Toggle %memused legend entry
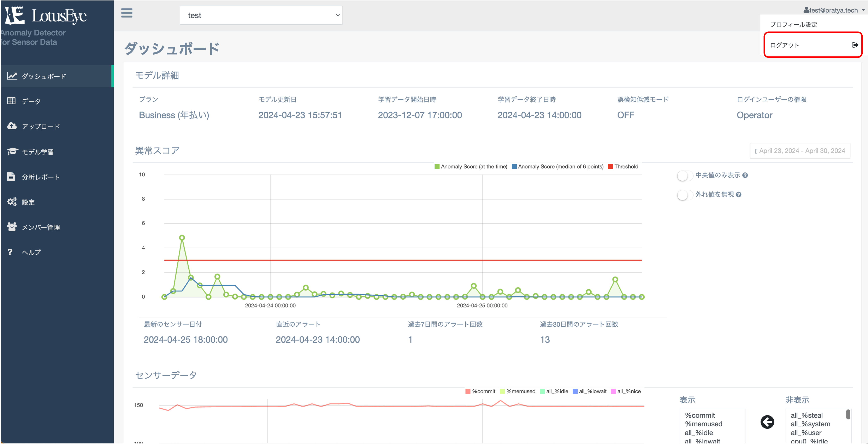Viewport: 868px width, 444px height. click(x=518, y=391)
